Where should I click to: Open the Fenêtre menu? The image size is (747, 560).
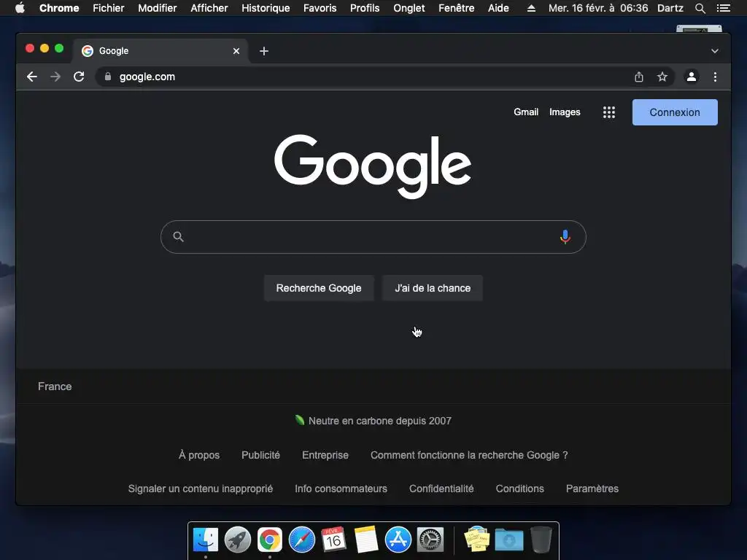457,8
